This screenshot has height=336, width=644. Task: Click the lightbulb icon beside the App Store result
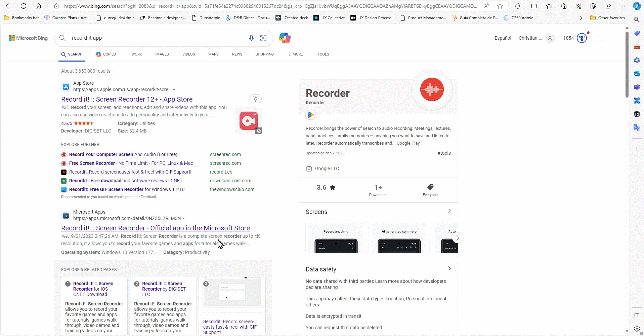pyautogui.click(x=256, y=99)
